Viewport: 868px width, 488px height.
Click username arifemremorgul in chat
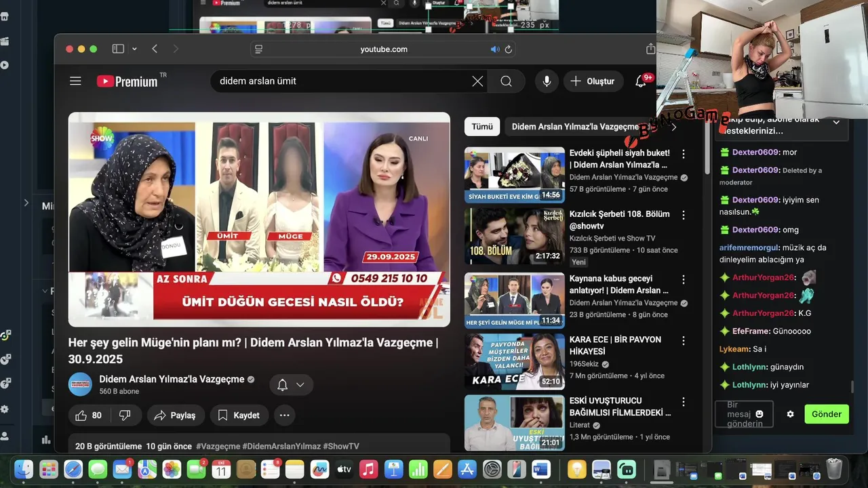(x=747, y=247)
